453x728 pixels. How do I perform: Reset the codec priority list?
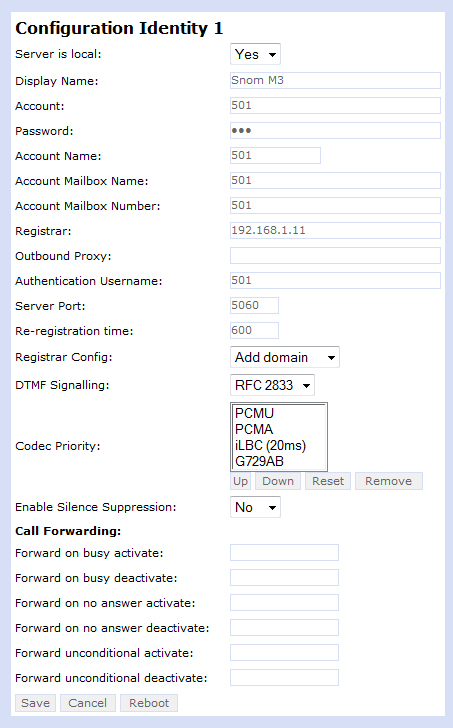click(328, 481)
